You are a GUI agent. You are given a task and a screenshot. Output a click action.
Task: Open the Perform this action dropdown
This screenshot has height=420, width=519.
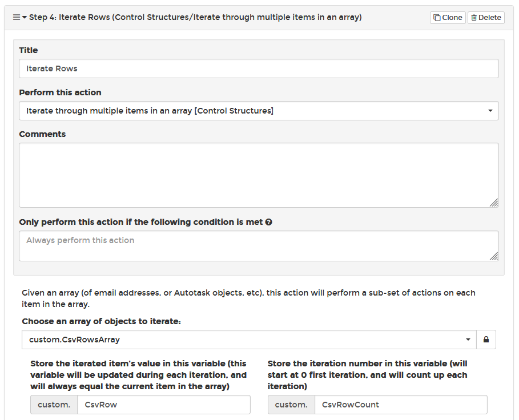tap(259, 111)
